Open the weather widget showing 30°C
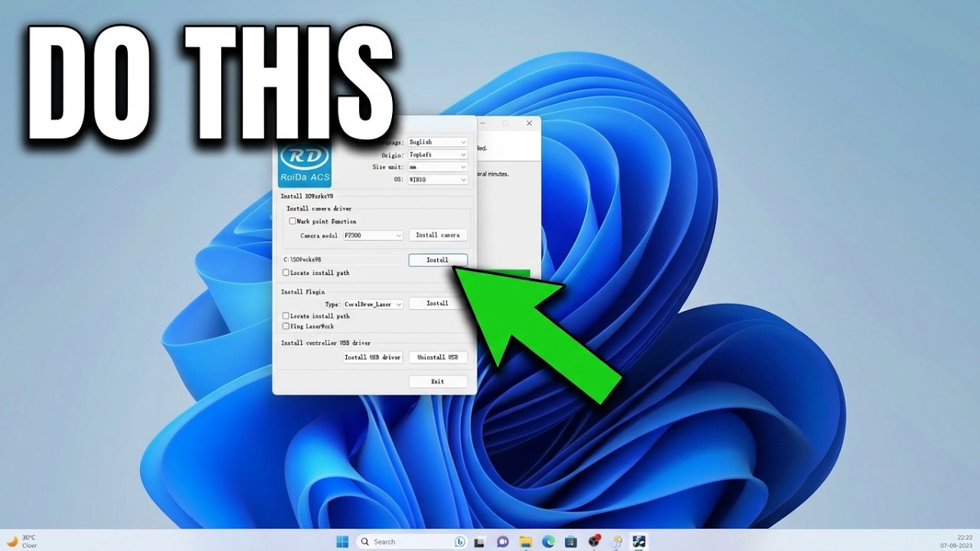Viewport: 980px width, 551px height. 21,541
